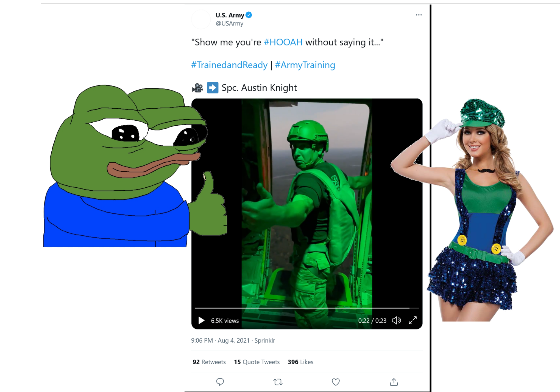560x392 pixels.
Task: Mute the video speaker icon
Action: coord(396,320)
